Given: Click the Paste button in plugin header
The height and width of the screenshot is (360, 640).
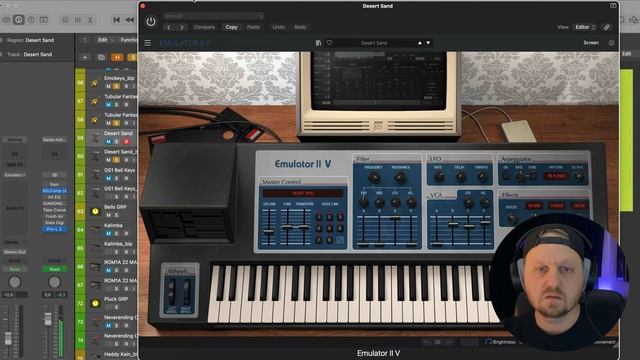Looking at the screenshot, I should [253, 27].
